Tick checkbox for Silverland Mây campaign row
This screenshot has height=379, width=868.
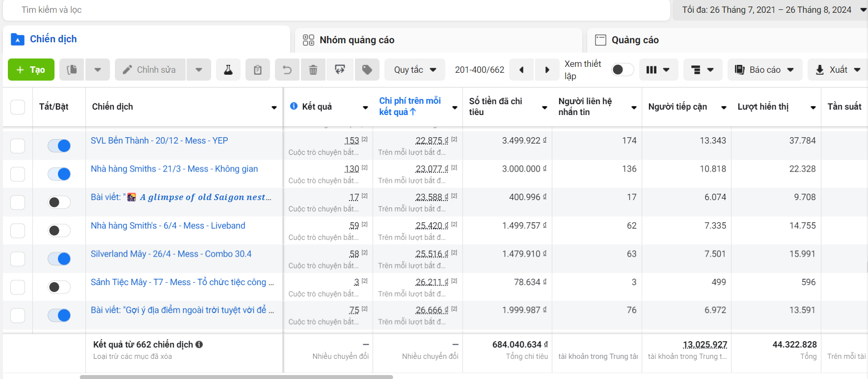click(x=18, y=259)
